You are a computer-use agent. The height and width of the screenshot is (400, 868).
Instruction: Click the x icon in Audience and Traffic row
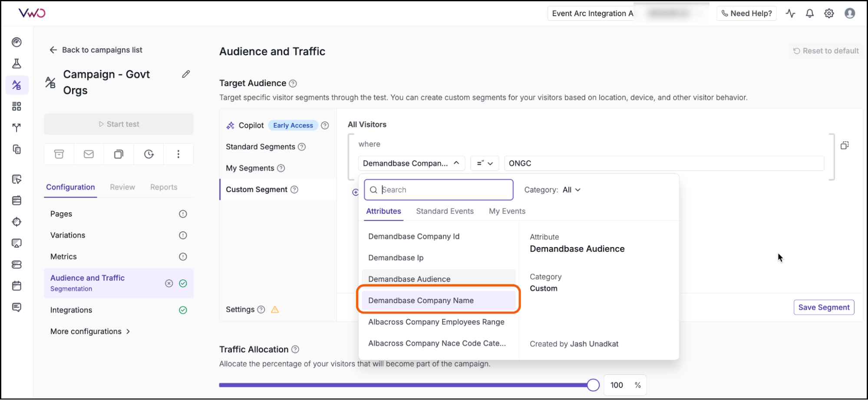[169, 283]
